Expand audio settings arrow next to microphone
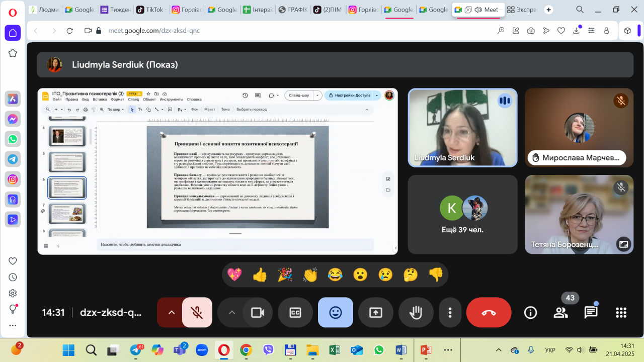This screenshot has height=362, width=644. point(171,313)
